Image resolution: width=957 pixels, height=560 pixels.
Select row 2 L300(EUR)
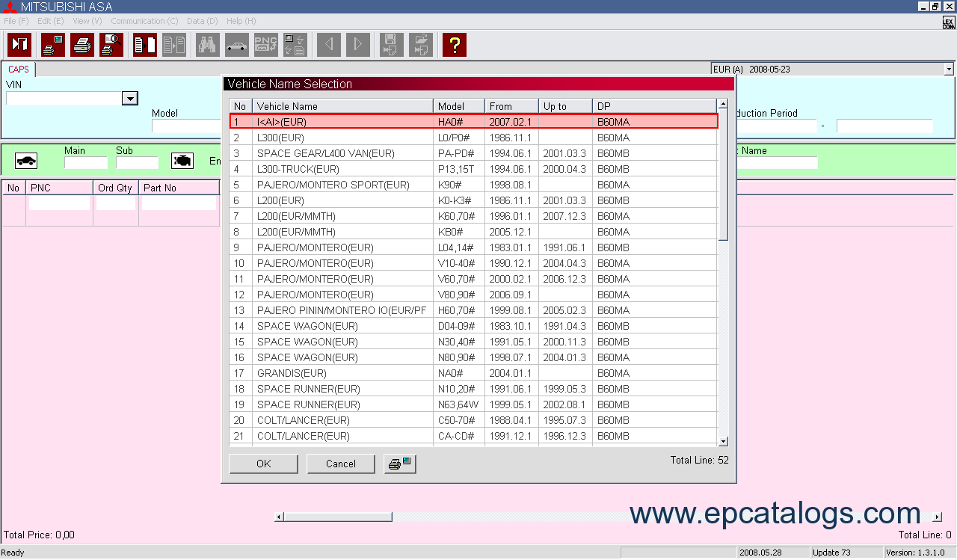(473, 138)
